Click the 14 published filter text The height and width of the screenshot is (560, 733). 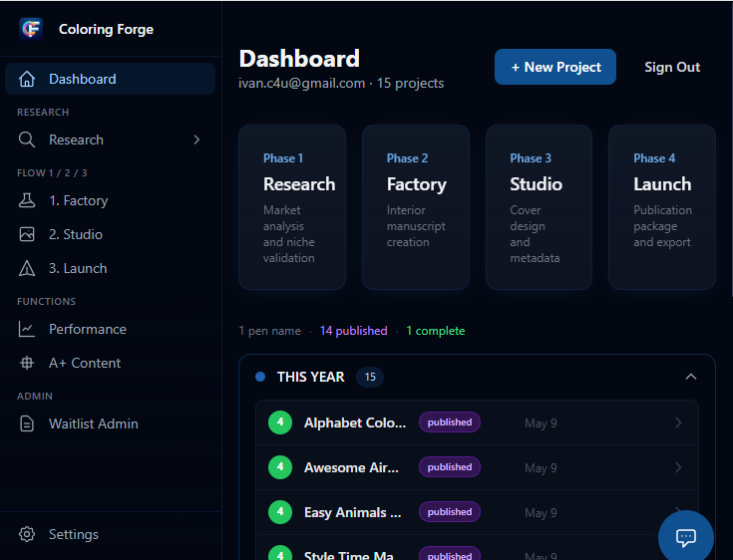point(353,331)
